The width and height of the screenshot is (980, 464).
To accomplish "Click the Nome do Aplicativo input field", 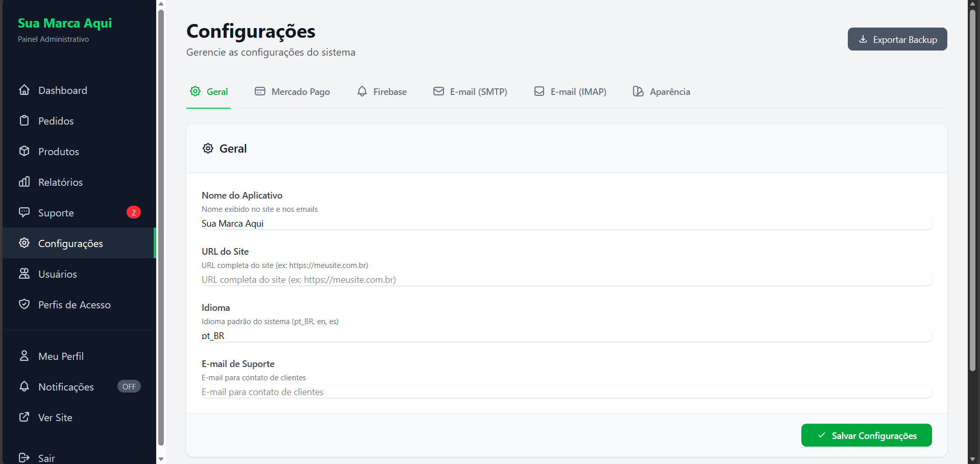I will point(567,224).
